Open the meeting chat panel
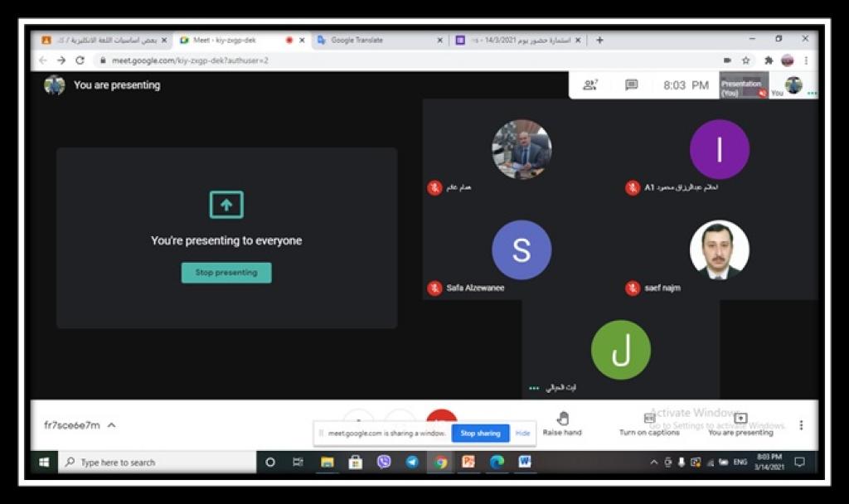Screen dimensions: 849x504 pos(631,85)
